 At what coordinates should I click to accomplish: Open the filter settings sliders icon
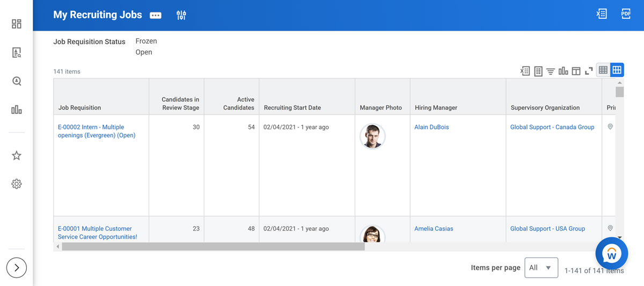181,15
